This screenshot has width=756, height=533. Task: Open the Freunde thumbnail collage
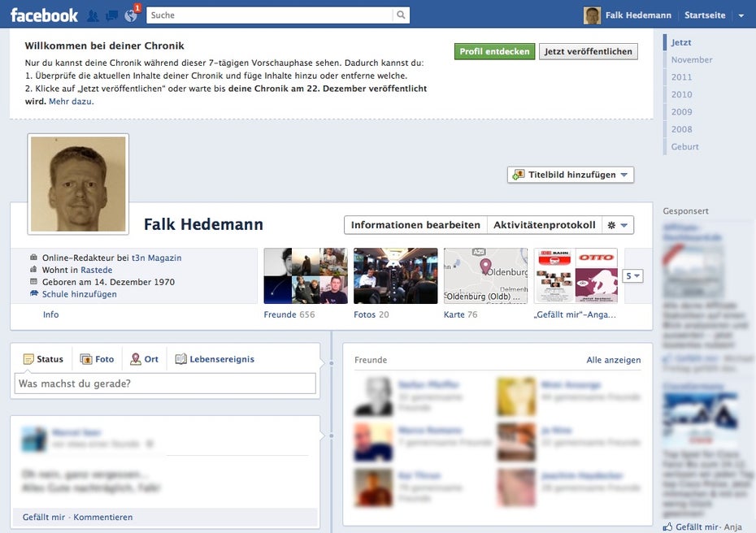click(306, 275)
